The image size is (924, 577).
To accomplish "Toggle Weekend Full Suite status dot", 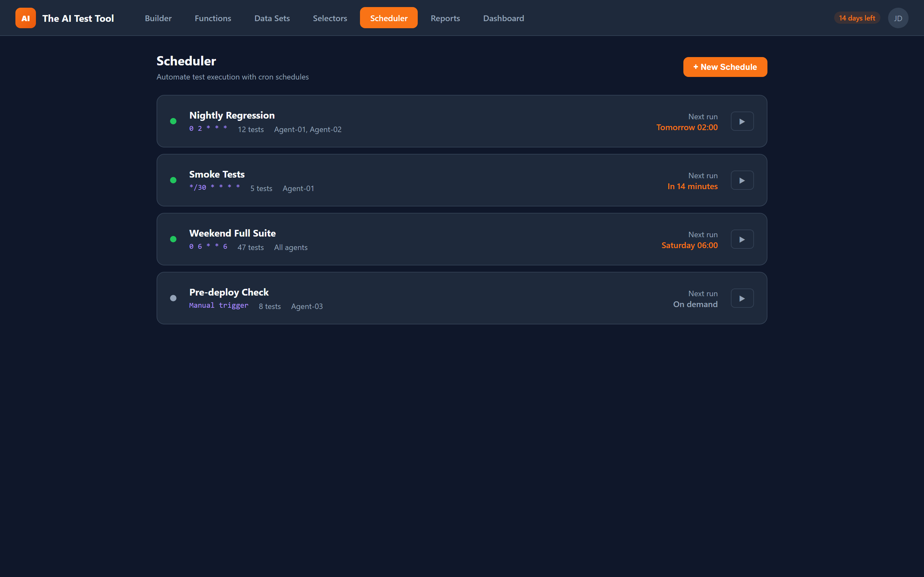I will coord(173,239).
